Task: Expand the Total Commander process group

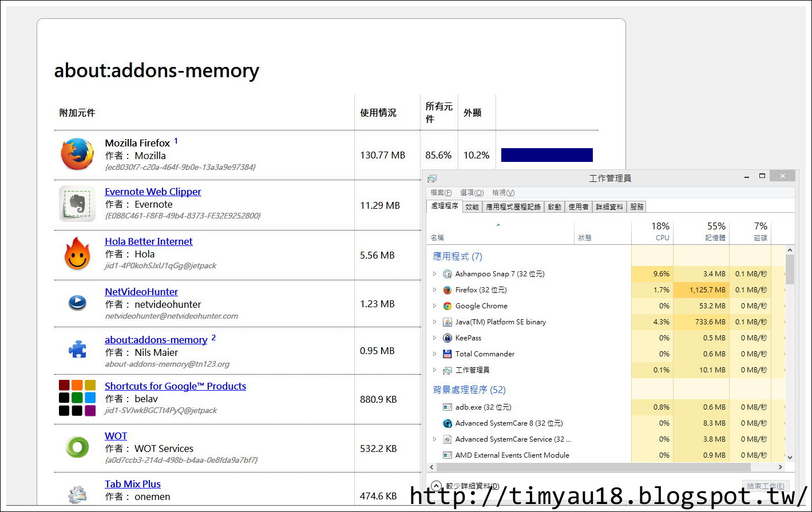Action: click(435, 354)
